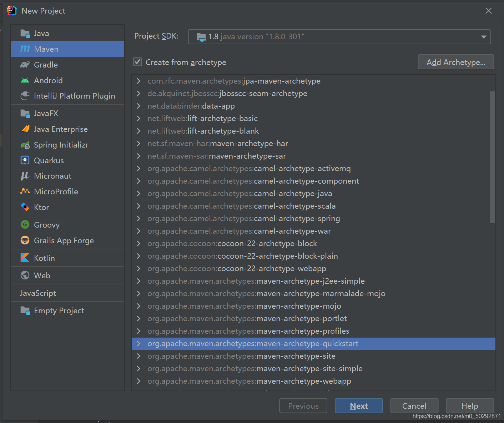Click the Add Archetype button
The height and width of the screenshot is (423, 504).
click(456, 62)
